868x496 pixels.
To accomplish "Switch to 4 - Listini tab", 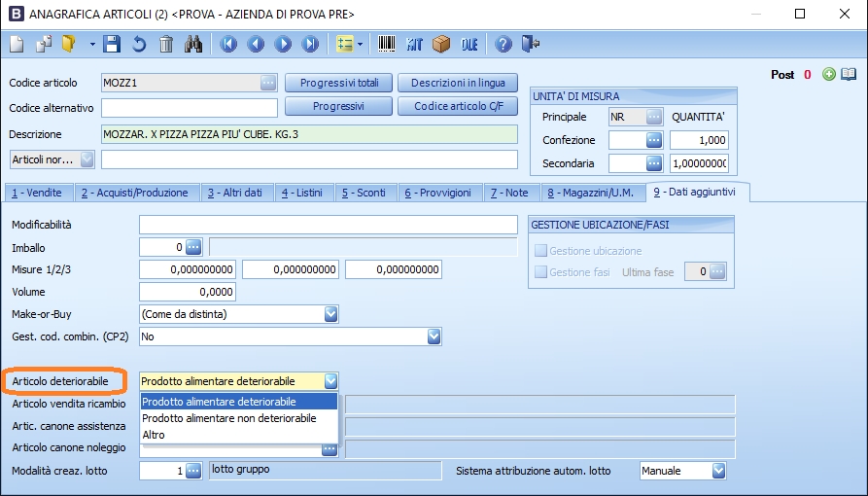I will (x=302, y=193).
